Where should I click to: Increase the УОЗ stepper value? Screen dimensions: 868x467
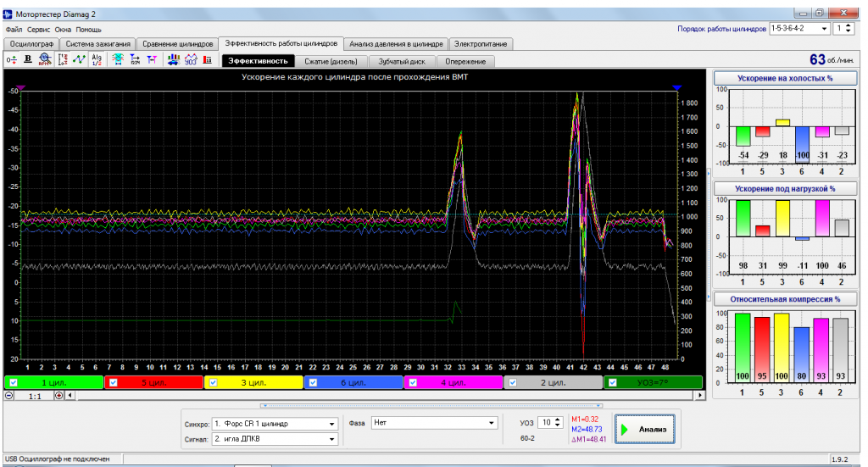click(x=558, y=420)
